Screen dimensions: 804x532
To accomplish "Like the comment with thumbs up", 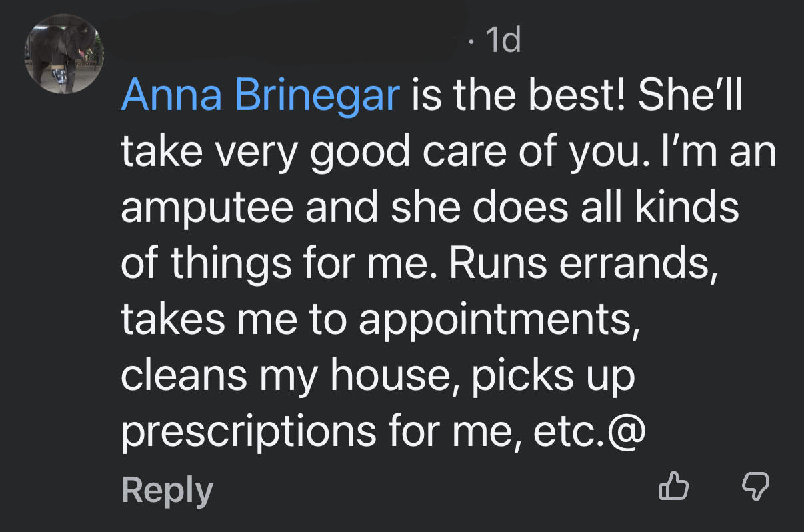I will [x=673, y=487].
